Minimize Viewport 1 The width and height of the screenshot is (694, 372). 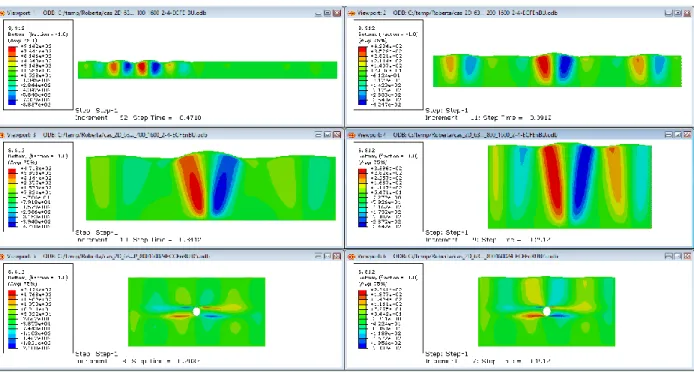click(318, 13)
